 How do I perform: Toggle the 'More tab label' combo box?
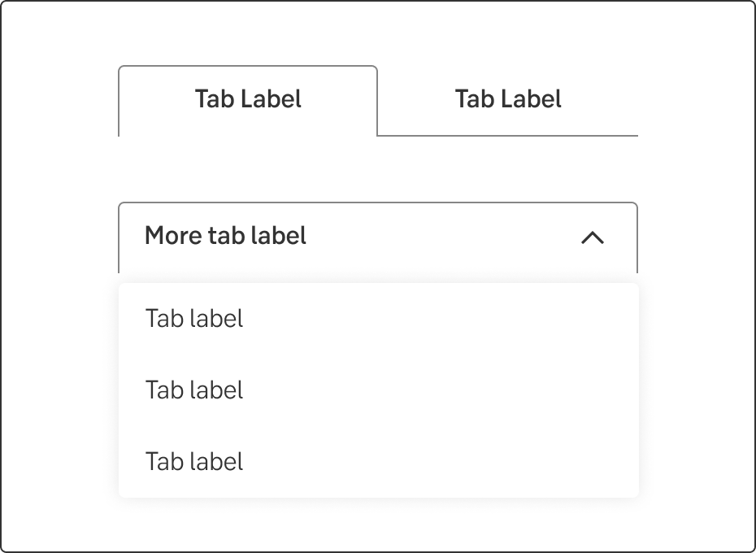[378, 237]
